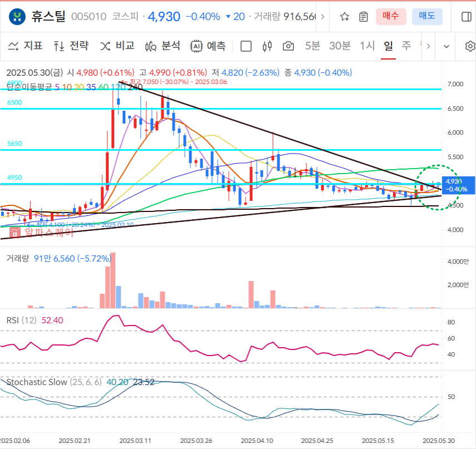This screenshot has height=449, width=476.
Task: Select the 일 daily timeframe tab
Action: 388,46
